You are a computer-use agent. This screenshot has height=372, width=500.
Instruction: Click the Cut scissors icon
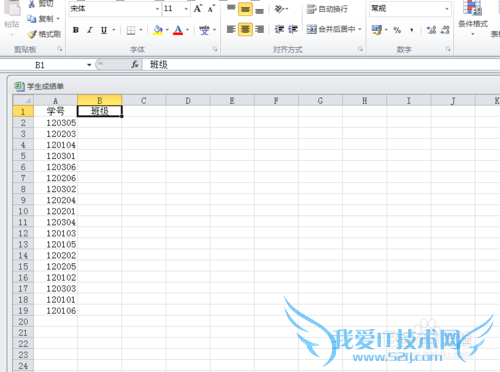32,4
